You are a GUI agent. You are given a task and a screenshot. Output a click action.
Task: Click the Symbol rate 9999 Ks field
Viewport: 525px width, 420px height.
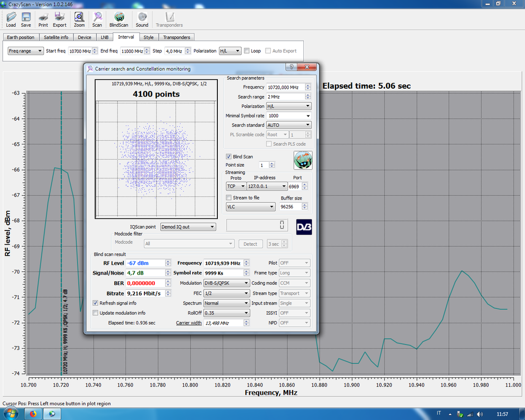pos(223,273)
